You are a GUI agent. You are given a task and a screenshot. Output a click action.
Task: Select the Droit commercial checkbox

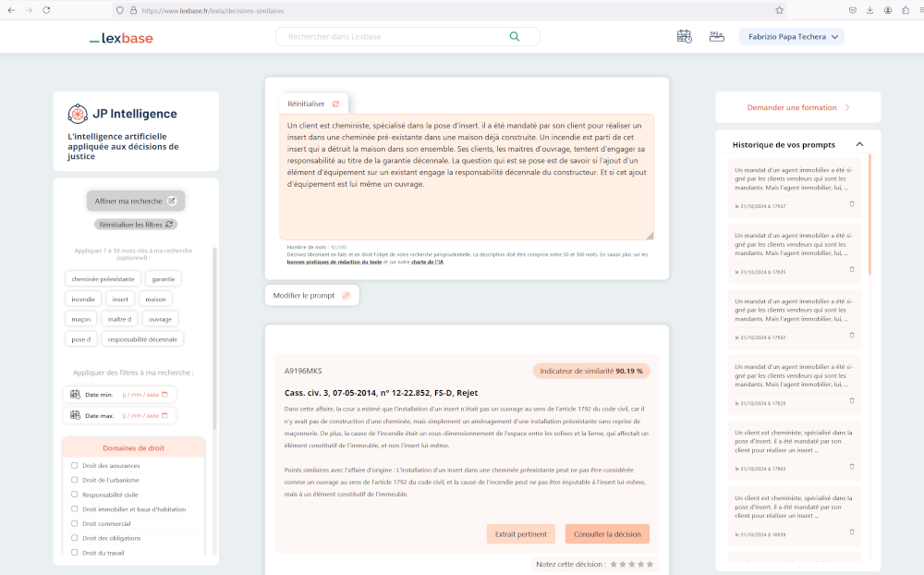click(74, 523)
